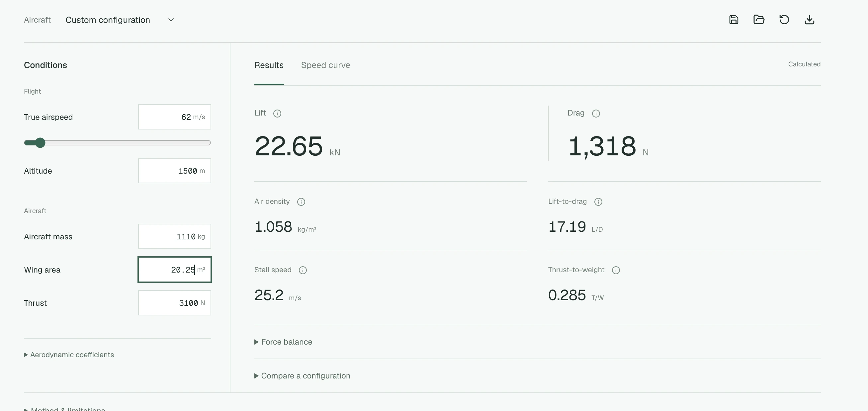Expand the Force balance section
Image resolution: width=868 pixels, height=411 pixels.
point(283,342)
